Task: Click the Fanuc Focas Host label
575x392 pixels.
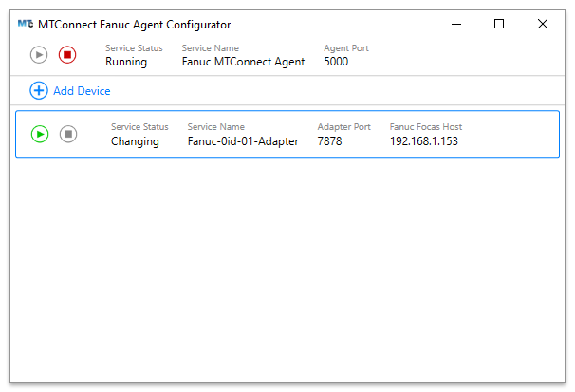Action: 426,127
